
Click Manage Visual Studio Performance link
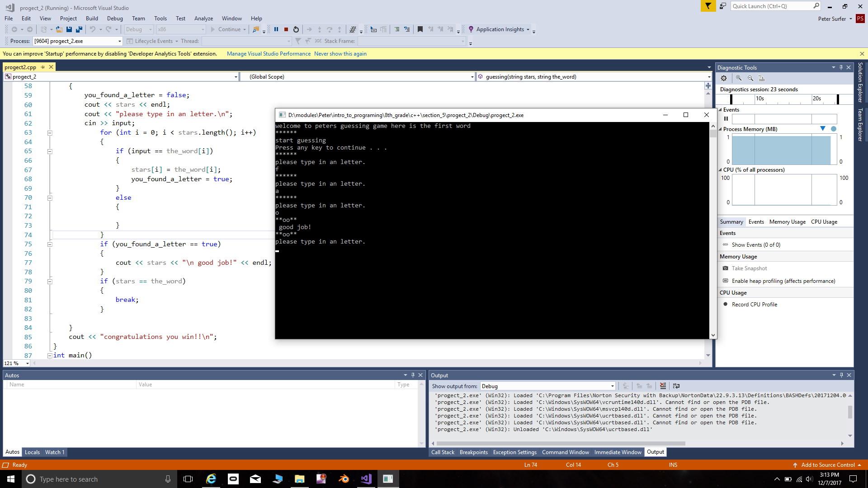click(269, 54)
